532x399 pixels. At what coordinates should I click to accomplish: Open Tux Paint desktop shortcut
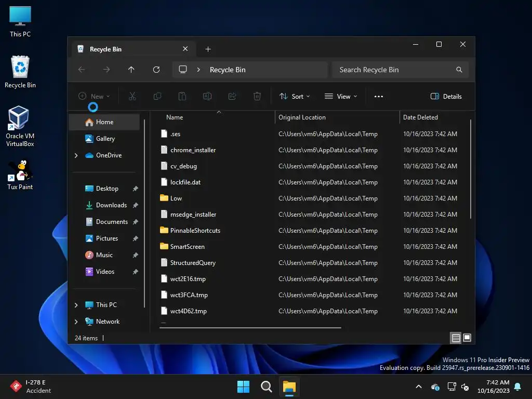click(x=20, y=175)
